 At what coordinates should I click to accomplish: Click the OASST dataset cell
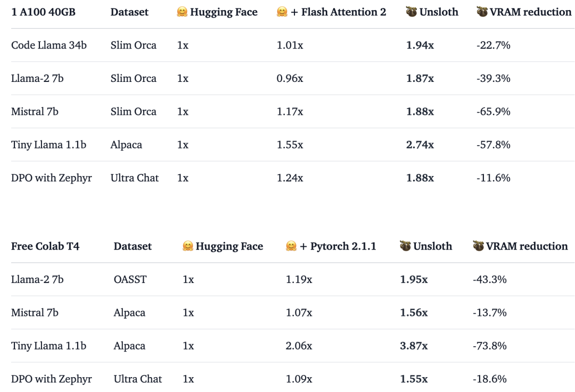click(x=130, y=279)
